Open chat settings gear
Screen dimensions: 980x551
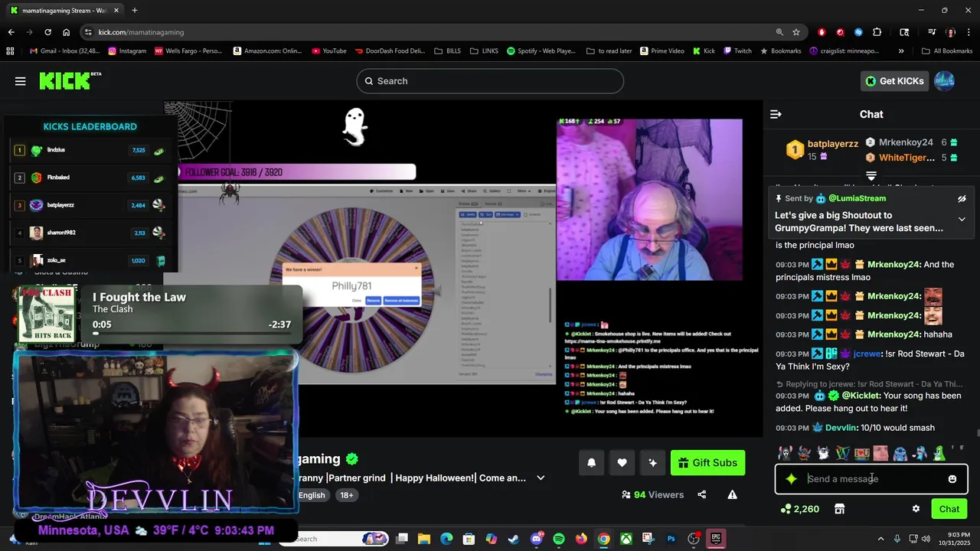click(x=916, y=509)
